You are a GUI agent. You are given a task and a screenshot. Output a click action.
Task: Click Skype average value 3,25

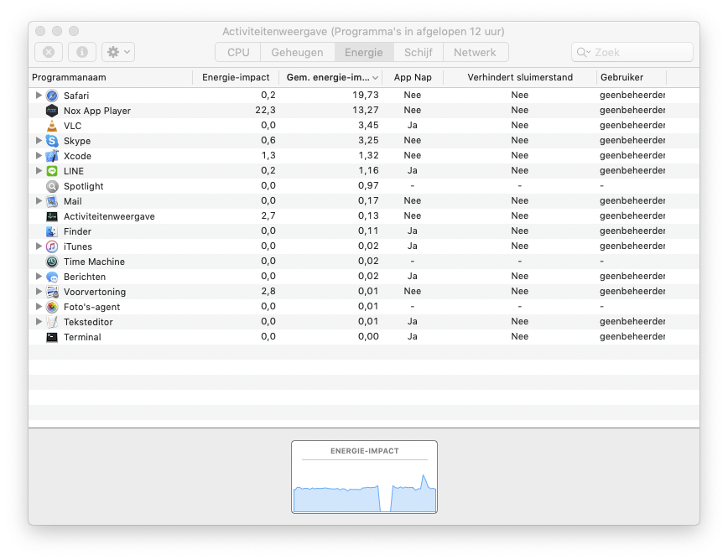tap(368, 140)
